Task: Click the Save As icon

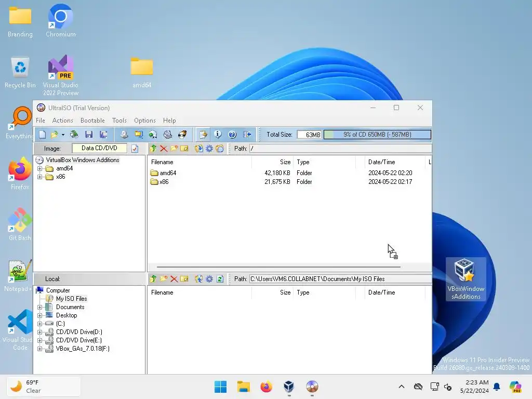Action: (103, 135)
